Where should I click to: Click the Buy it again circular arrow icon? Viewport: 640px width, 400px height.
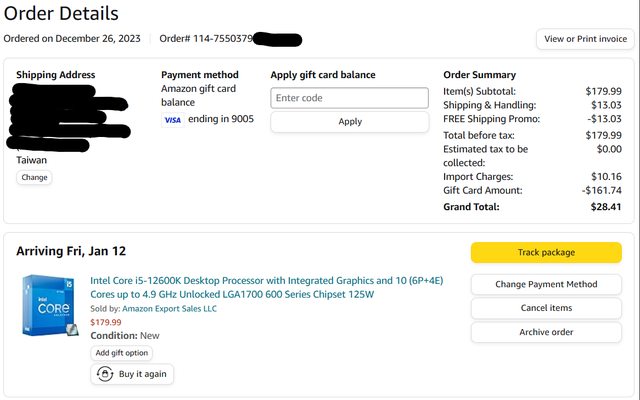[103, 374]
